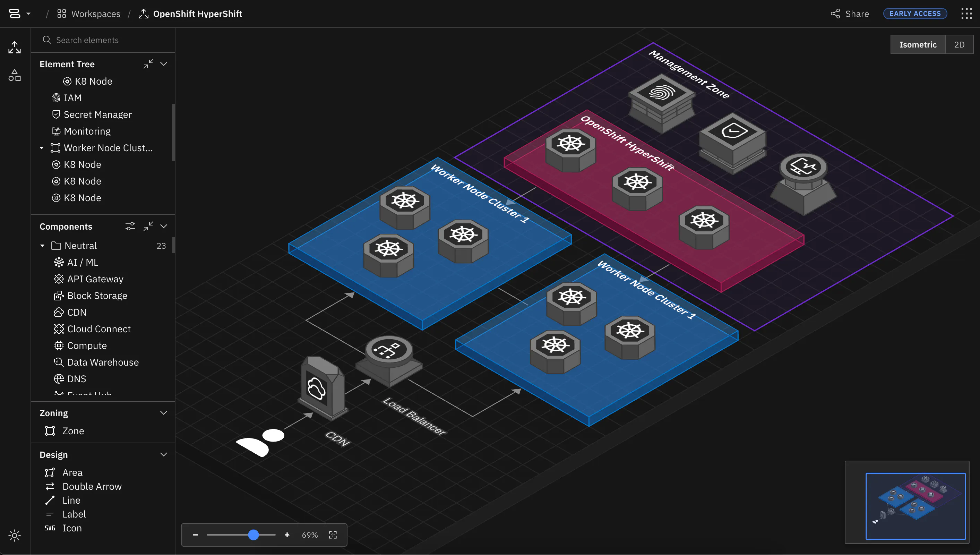Open Components filter settings

click(130, 227)
